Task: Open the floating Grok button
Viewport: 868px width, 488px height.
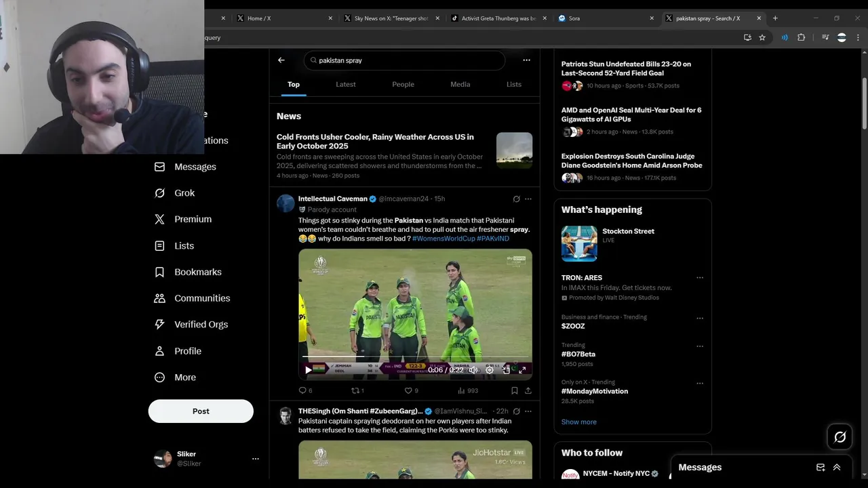Action: click(840, 437)
